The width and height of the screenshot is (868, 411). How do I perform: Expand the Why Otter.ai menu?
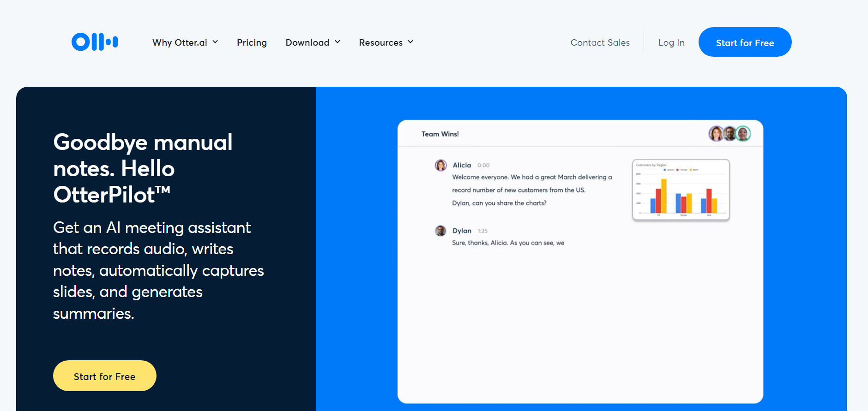(x=185, y=42)
